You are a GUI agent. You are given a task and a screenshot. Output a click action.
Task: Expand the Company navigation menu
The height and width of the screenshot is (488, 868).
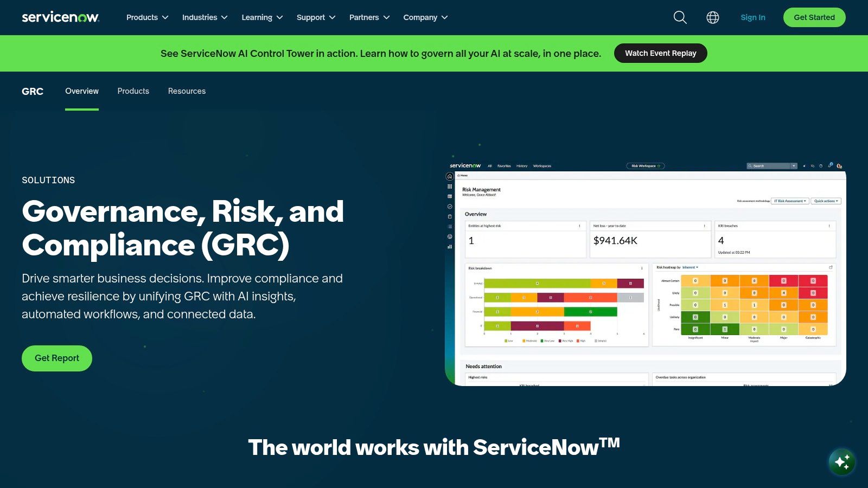point(425,17)
